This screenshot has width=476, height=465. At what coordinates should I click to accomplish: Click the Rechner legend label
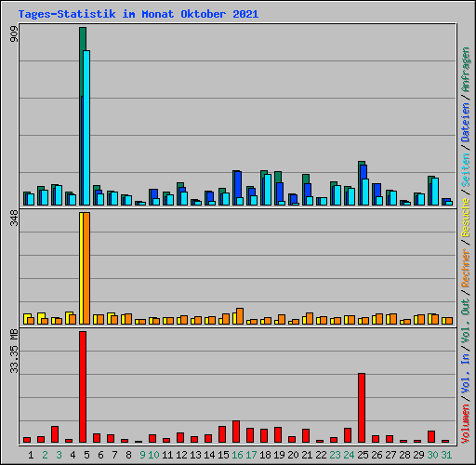coord(466,268)
